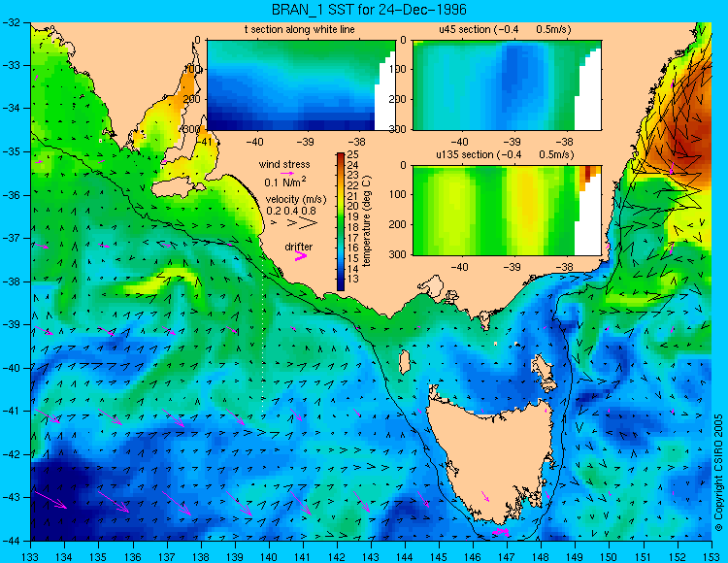Click the title 'BRAN_1 SST for 24-Dec-1996'
Viewport: 728px width, 563px height.
(369, 10)
